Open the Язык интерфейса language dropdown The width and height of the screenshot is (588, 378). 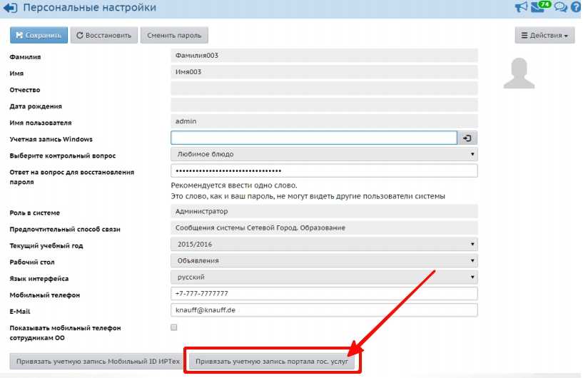[324, 277]
